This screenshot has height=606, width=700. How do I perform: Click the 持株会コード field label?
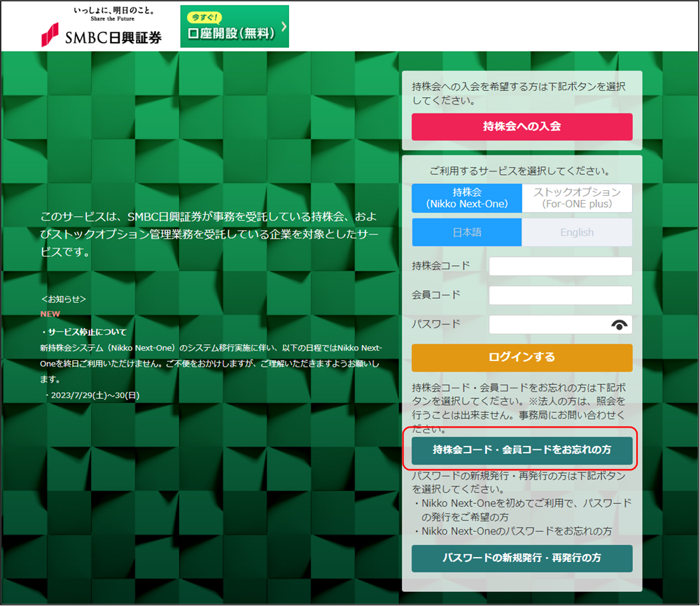(x=440, y=266)
